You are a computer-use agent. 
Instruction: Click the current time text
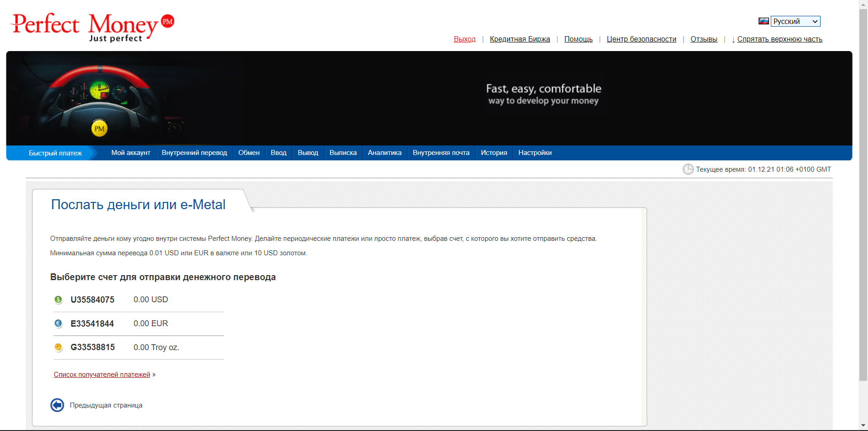(764, 169)
